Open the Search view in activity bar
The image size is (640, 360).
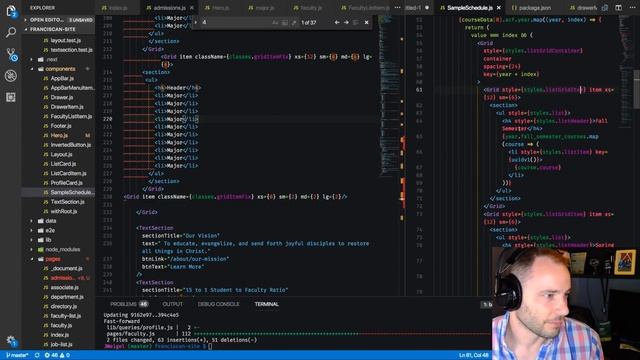[x=11, y=32]
